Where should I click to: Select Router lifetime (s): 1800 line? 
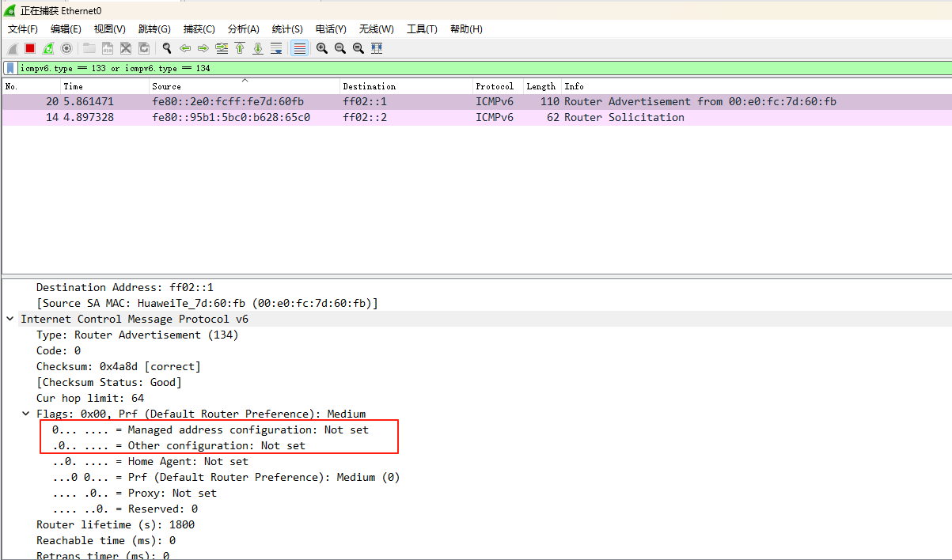(x=116, y=524)
